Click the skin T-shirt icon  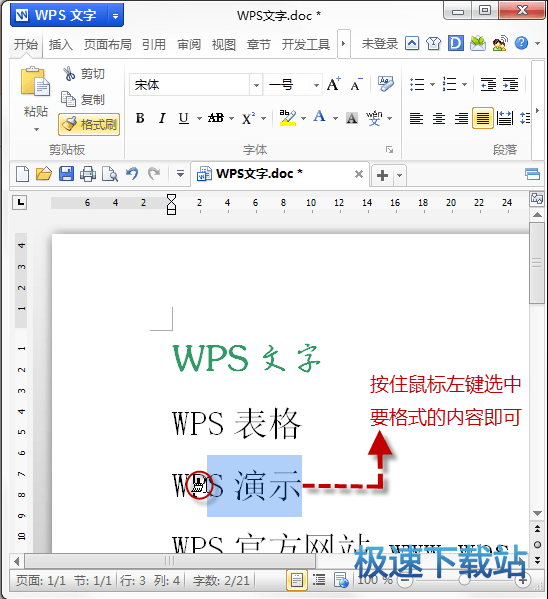pos(433,43)
